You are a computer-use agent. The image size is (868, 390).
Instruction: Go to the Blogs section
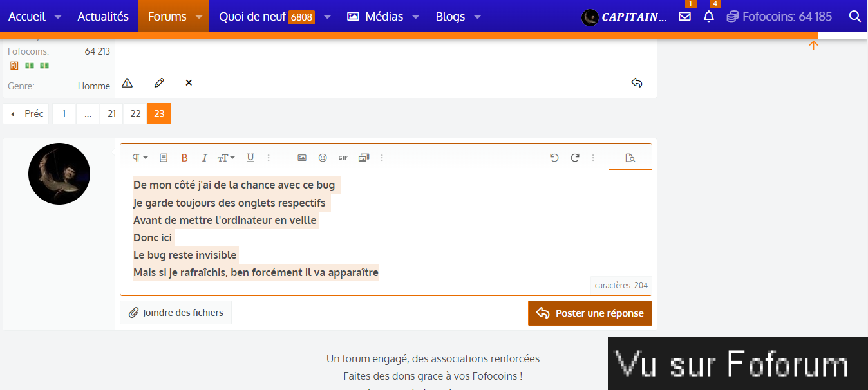pyautogui.click(x=450, y=17)
